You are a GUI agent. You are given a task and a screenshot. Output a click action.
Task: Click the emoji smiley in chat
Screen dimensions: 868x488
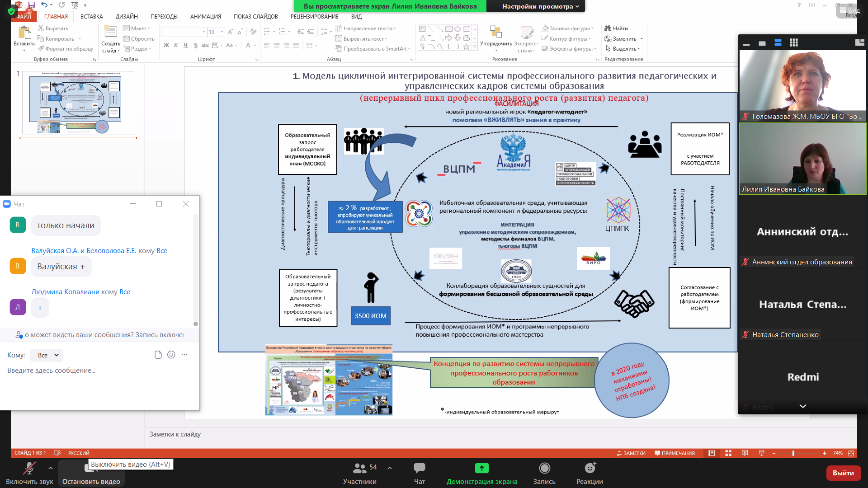point(171,355)
